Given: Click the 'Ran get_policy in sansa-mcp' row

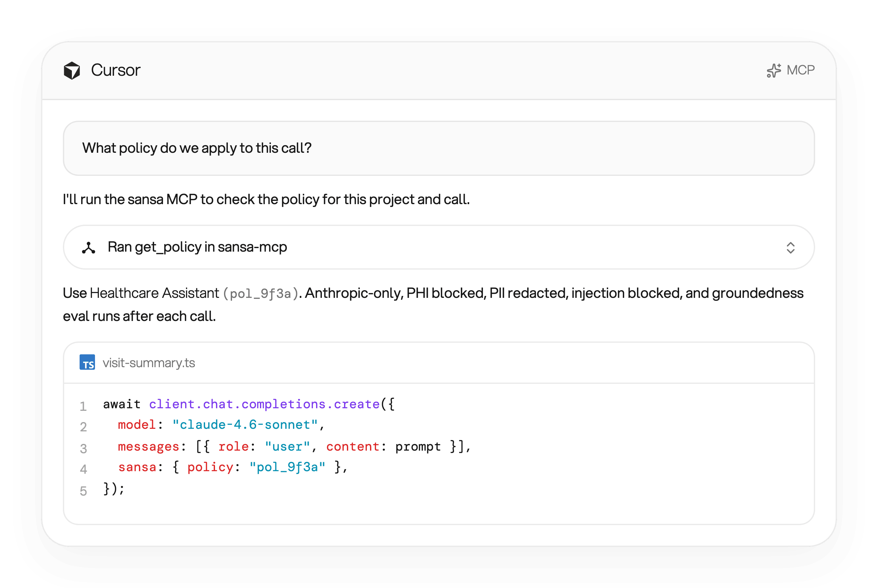Looking at the screenshot, I should click(439, 247).
